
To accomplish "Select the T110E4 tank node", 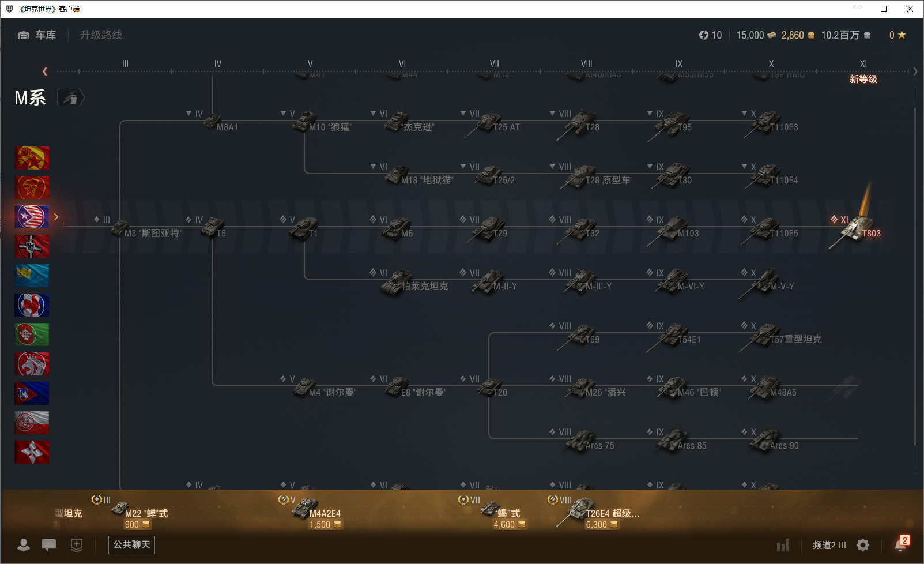I will point(771,176).
